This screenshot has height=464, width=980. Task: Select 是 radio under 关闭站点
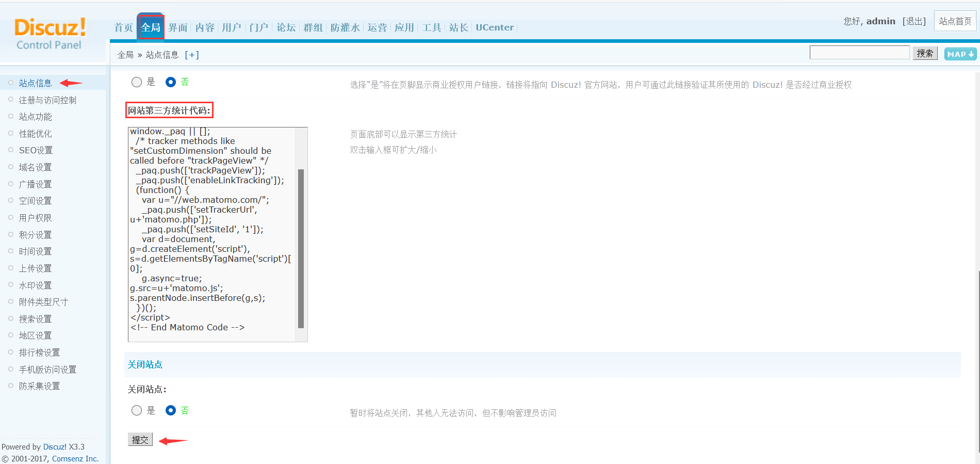137,410
